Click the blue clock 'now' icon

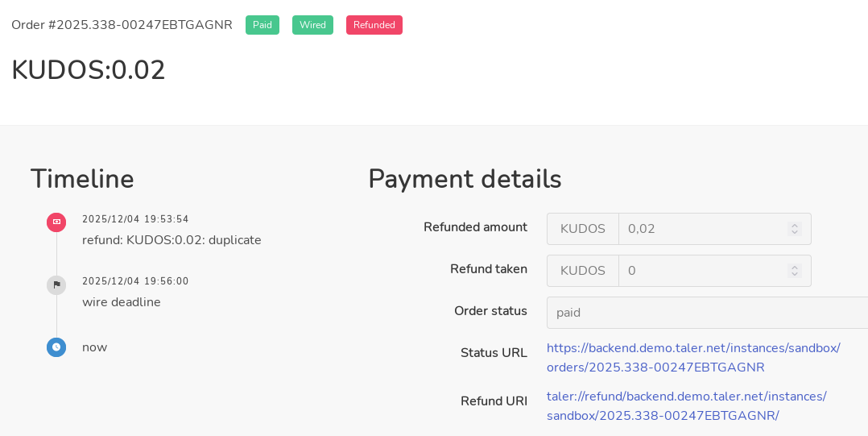[x=56, y=347]
